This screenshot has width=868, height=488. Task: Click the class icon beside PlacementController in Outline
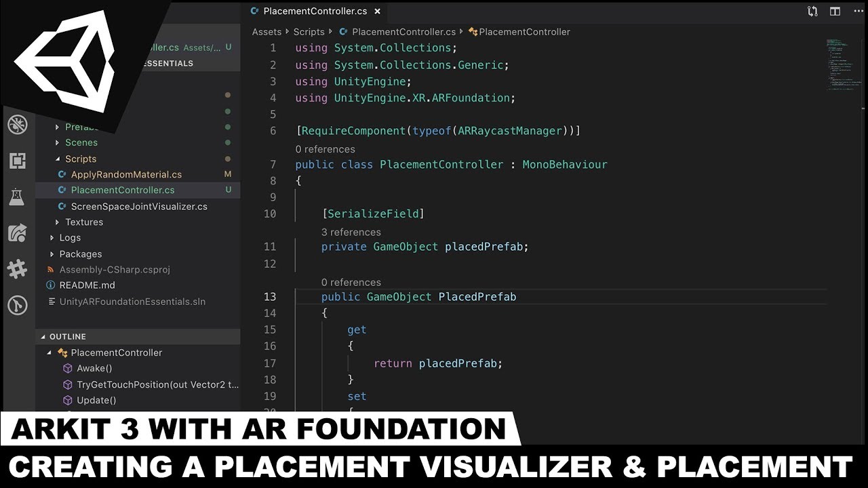pos(62,352)
